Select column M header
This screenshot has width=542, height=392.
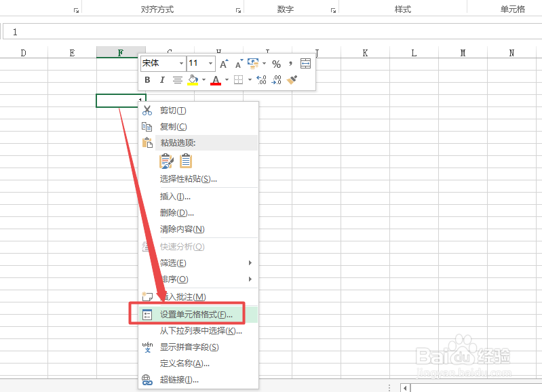(x=463, y=52)
